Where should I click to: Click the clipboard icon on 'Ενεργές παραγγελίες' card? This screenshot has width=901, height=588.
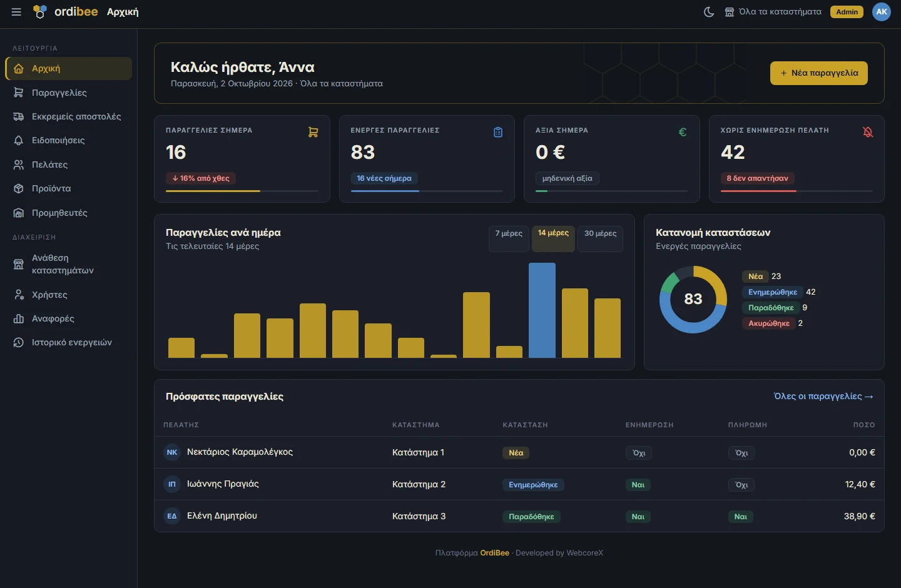(498, 132)
